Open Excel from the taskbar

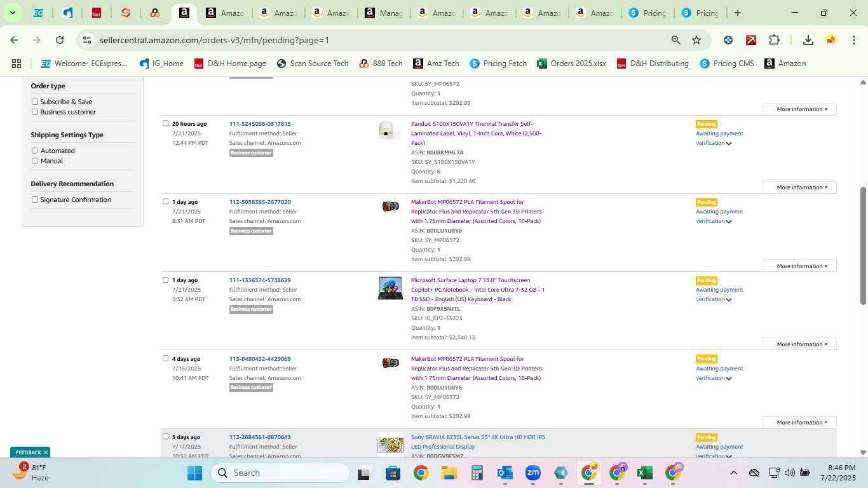[x=645, y=473]
